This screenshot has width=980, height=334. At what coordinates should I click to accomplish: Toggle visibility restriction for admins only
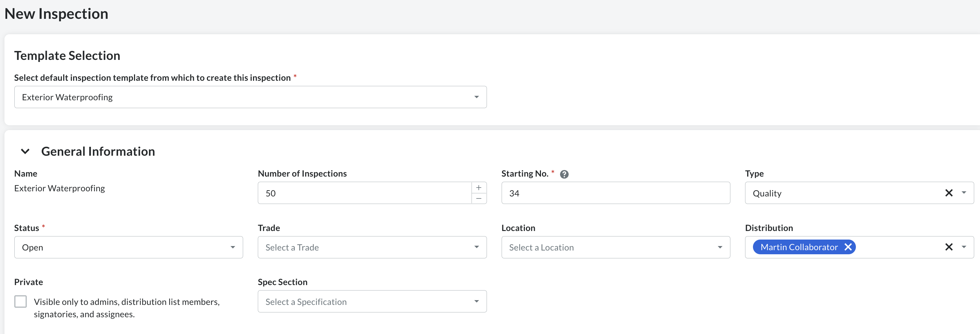coord(20,301)
